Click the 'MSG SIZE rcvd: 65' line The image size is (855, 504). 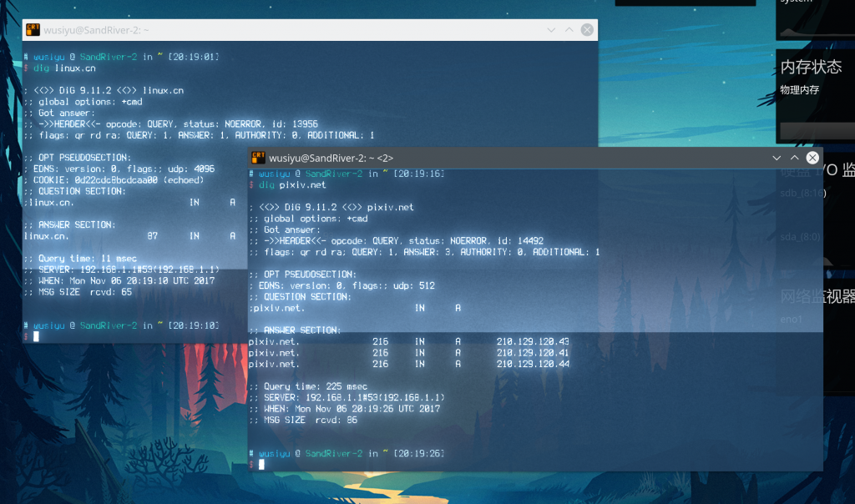coord(78,292)
